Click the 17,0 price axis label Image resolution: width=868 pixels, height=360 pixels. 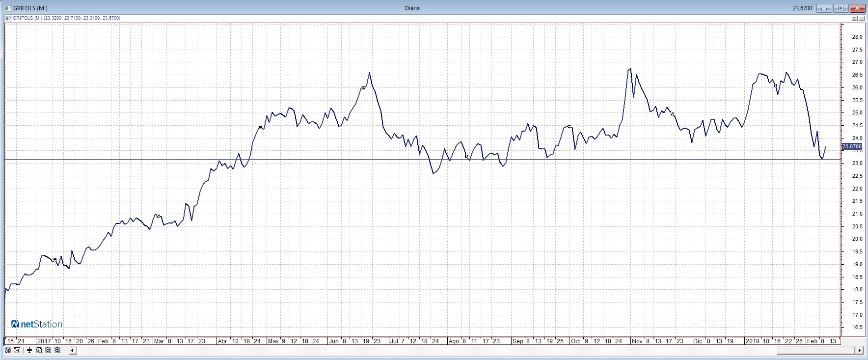pyautogui.click(x=857, y=315)
